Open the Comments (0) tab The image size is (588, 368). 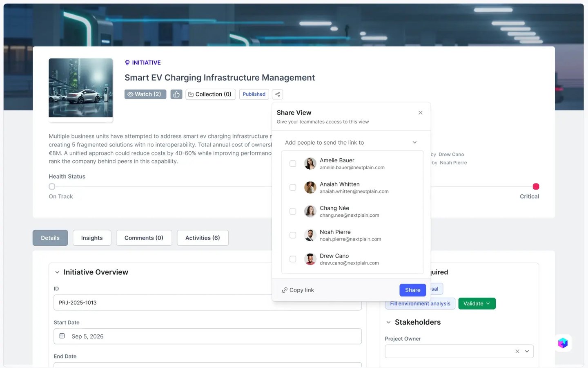144,238
